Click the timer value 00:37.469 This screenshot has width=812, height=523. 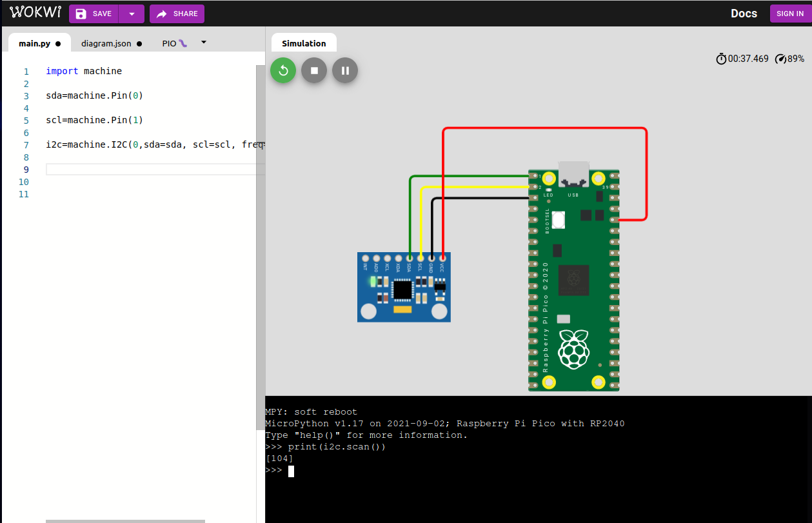point(748,59)
